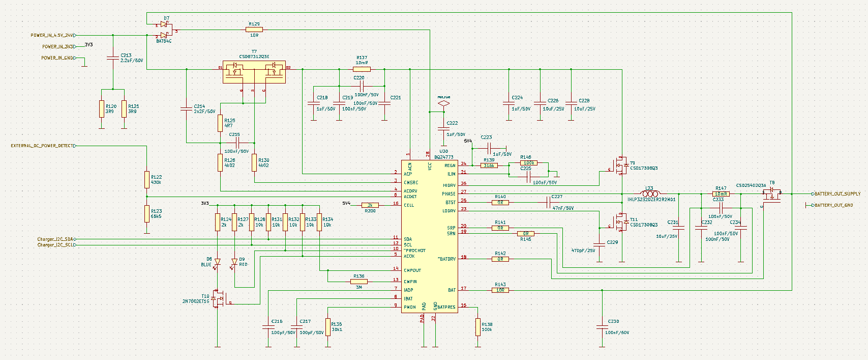Select resistor R121 3R9 symbol
Image resolution: width=868 pixels, height=360 pixels.
click(x=124, y=109)
